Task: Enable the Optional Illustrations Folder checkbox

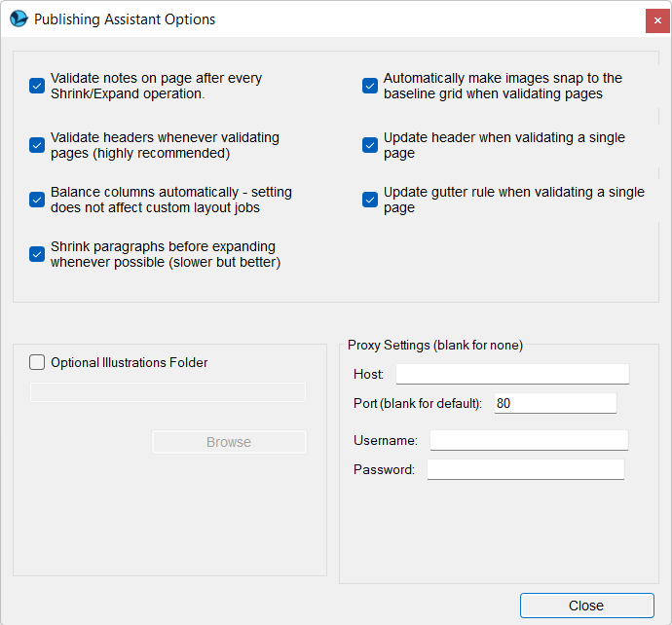Action: (37, 362)
